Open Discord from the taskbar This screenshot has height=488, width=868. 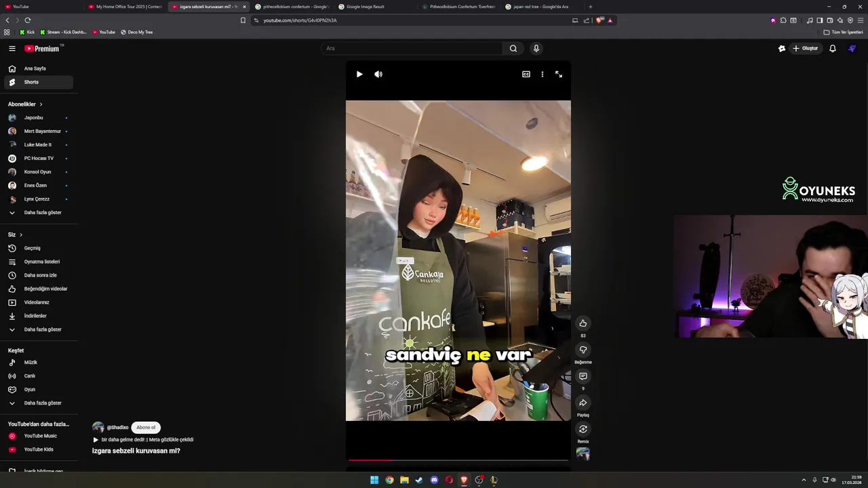point(434,480)
